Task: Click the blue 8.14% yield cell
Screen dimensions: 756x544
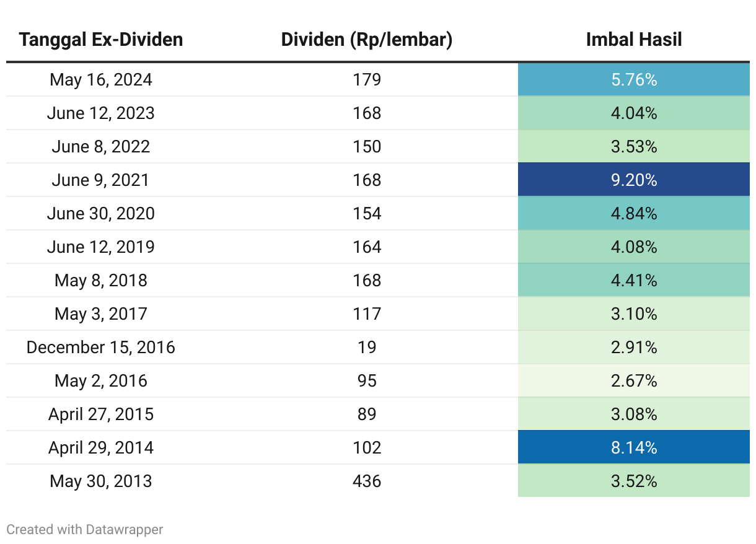Action: [x=634, y=448]
